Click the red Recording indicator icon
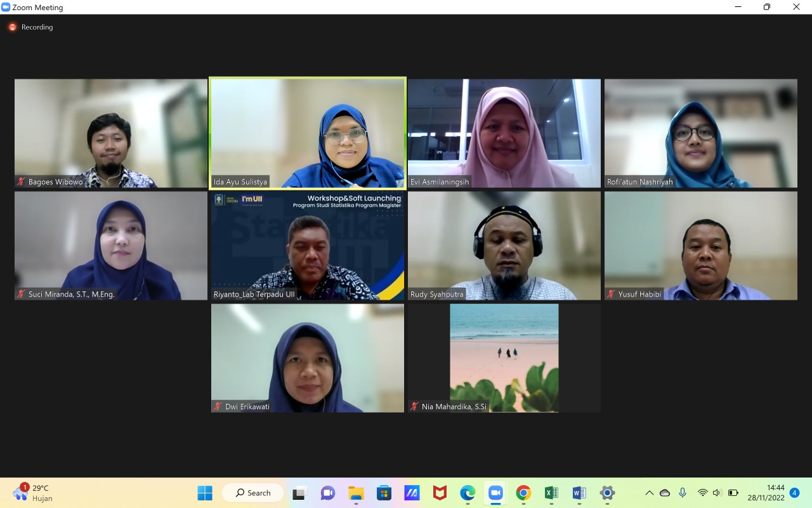Image resolution: width=812 pixels, height=508 pixels. click(x=12, y=27)
